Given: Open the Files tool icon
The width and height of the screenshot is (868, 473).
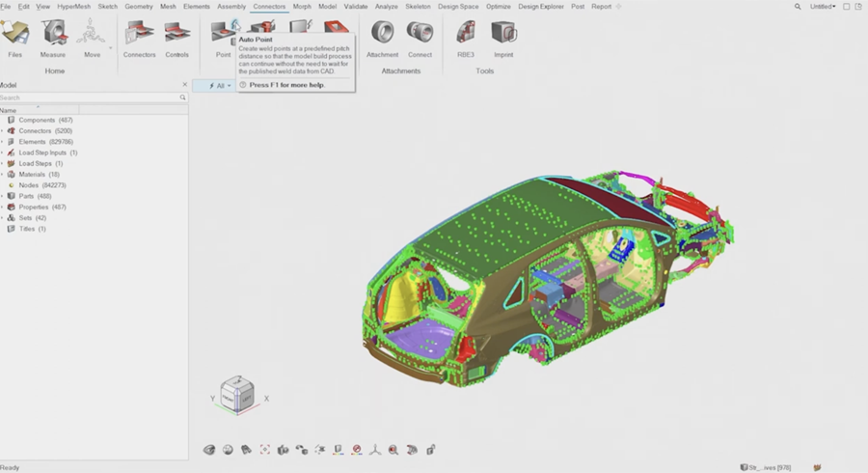Looking at the screenshot, I should [14, 33].
